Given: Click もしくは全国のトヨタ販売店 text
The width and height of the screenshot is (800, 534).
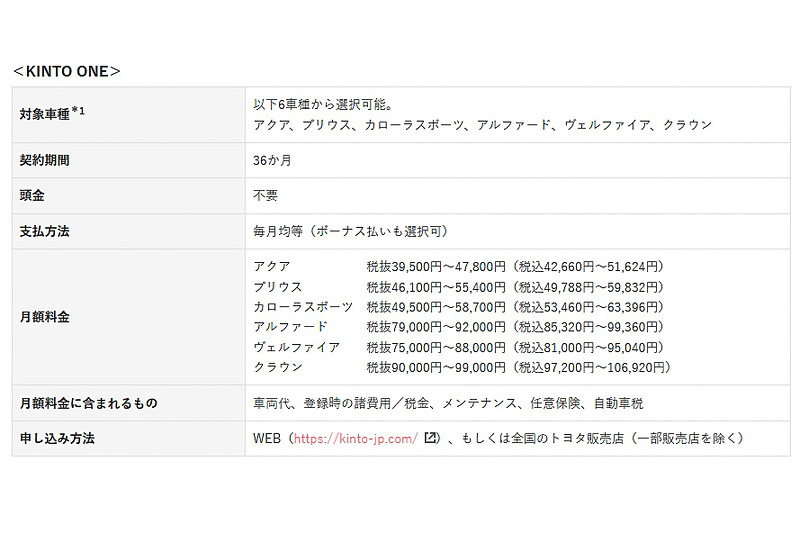Looking at the screenshot, I should pyautogui.click(x=542, y=438).
